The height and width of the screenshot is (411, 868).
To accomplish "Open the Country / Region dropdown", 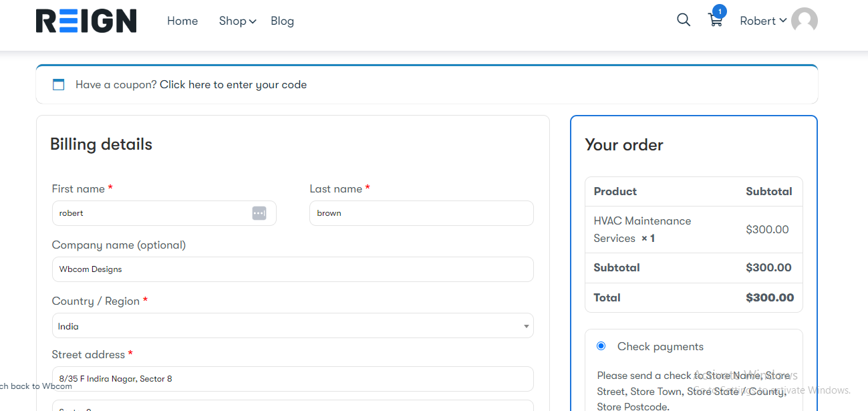I will pyautogui.click(x=293, y=326).
